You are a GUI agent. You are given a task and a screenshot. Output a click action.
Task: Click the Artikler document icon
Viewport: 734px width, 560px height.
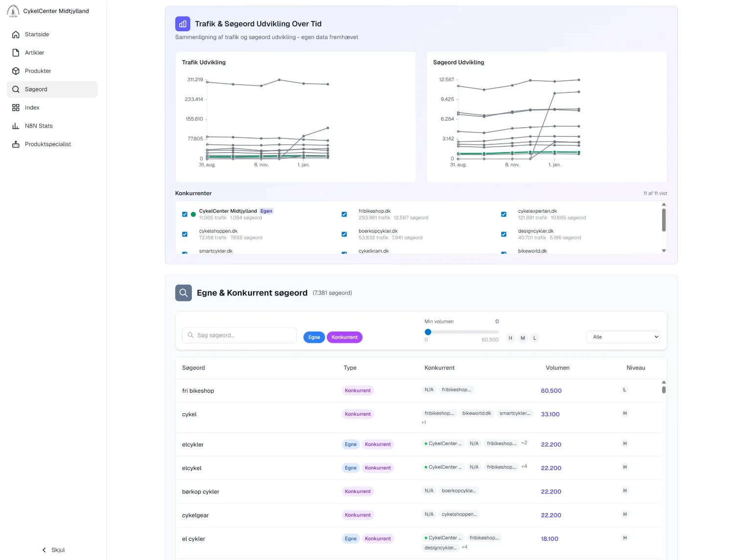(x=16, y=53)
